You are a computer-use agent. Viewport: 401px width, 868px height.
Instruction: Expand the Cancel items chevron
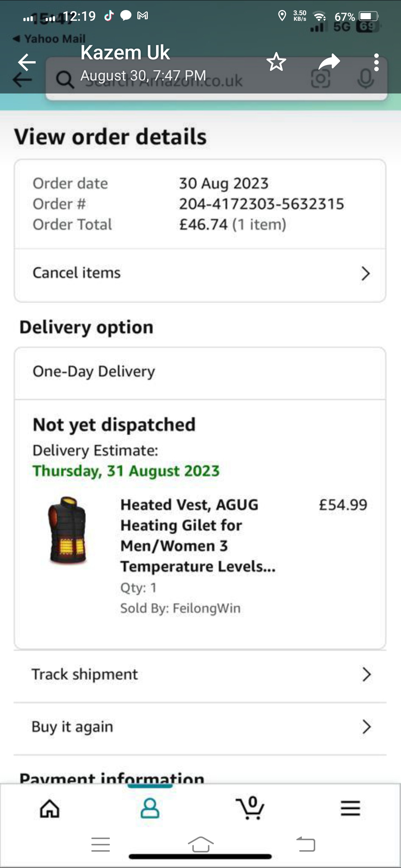click(x=366, y=273)
